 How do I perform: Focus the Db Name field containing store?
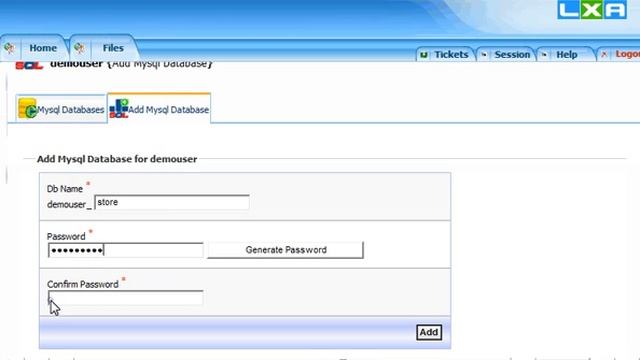pyautogui.click(x=172, y=202)
